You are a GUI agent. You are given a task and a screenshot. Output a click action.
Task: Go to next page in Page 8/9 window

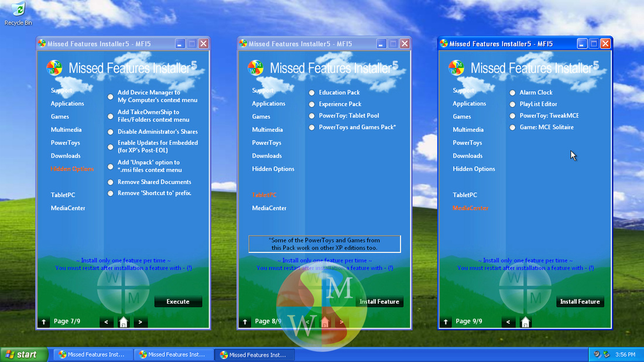(x=341, y=322)
